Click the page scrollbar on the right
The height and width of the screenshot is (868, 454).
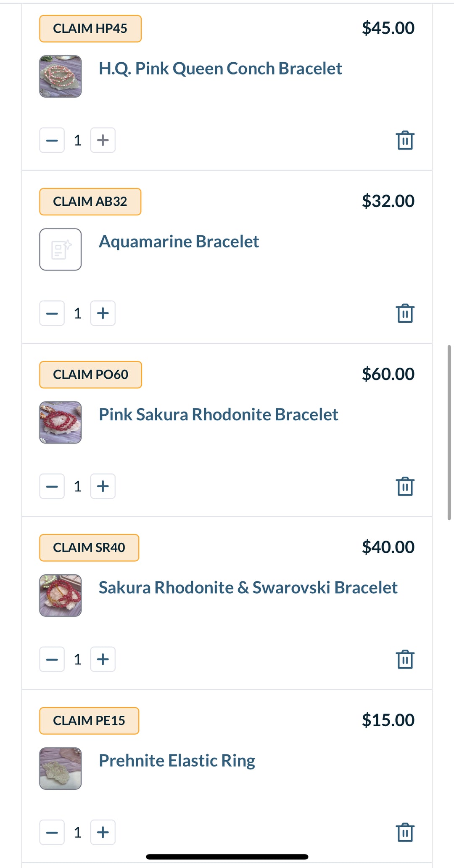pos(449,433)
